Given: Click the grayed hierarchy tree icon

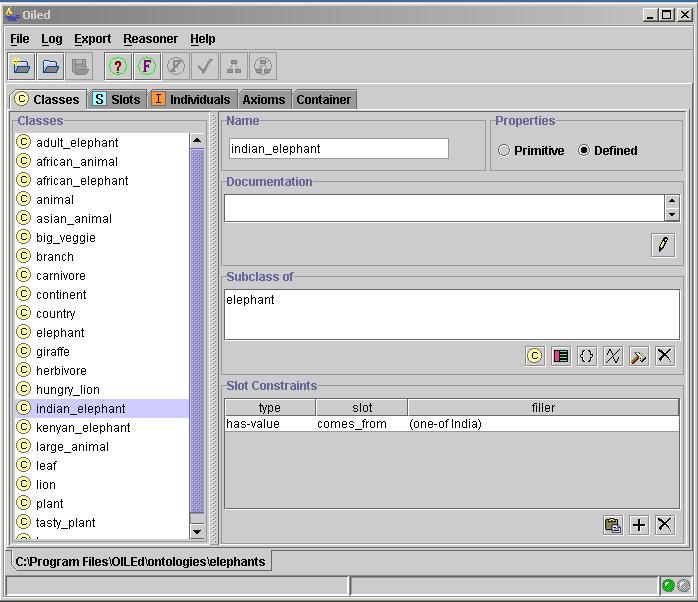Looking at the screenshot, I should click(234, 66).
